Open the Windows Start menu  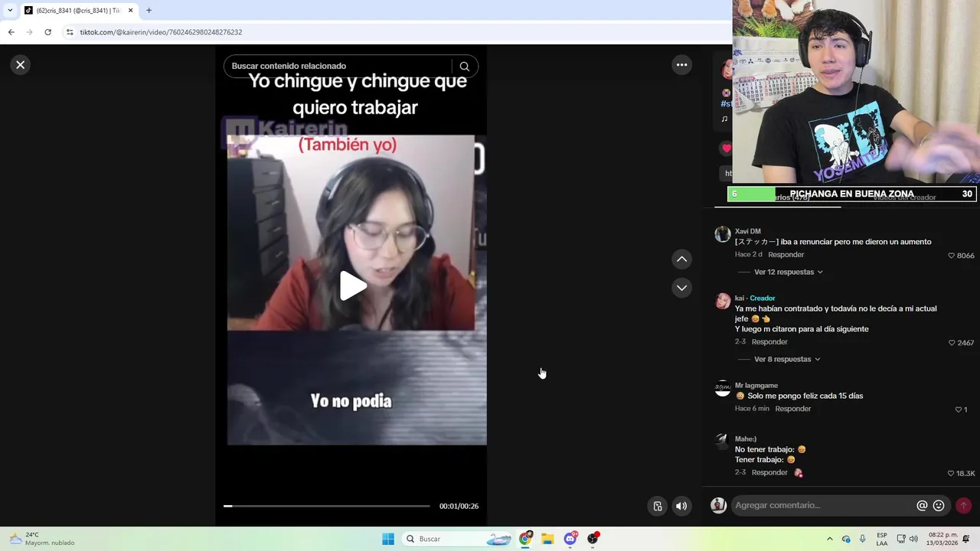tap(388, 539)
